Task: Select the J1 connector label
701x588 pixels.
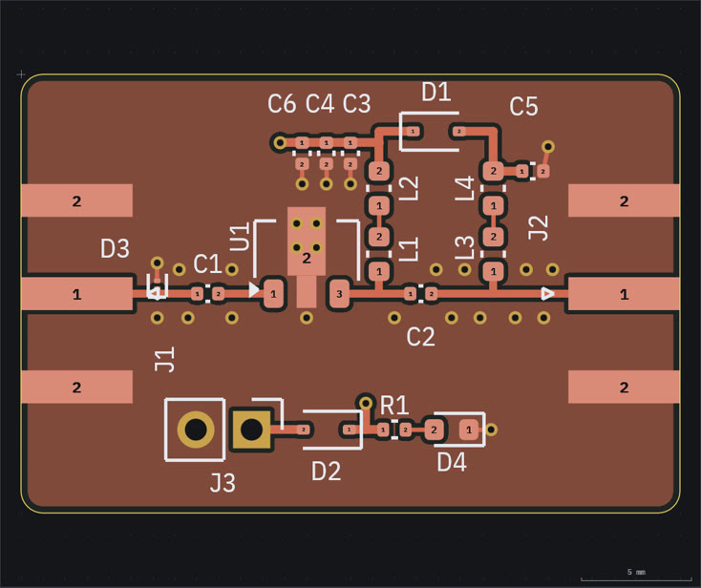Action: [x=164, y=359]
